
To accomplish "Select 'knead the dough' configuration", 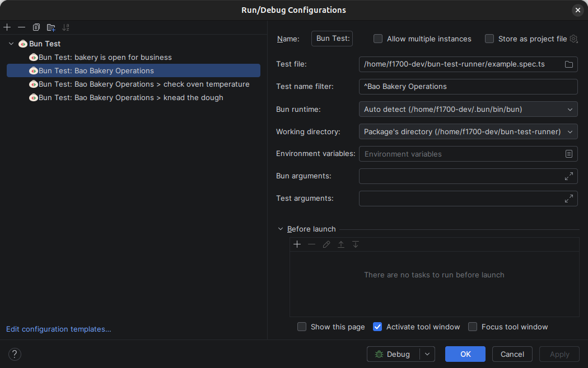I will [x=133, y=98].
